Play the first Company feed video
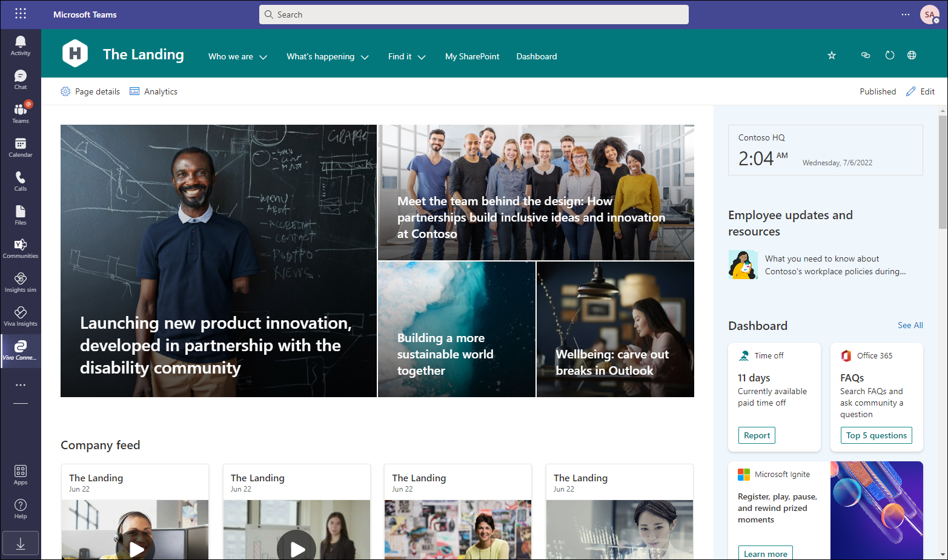Image resolution: width=948 pixels, height=560 pixels. (x=137, y=549)
